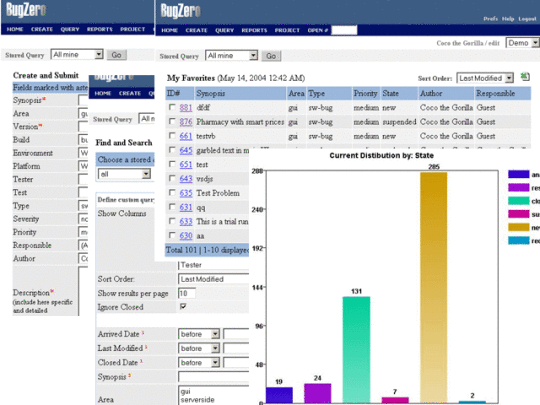
Task: Expand the Sort Order Last Modified dropdown
Action: [485, 78]
